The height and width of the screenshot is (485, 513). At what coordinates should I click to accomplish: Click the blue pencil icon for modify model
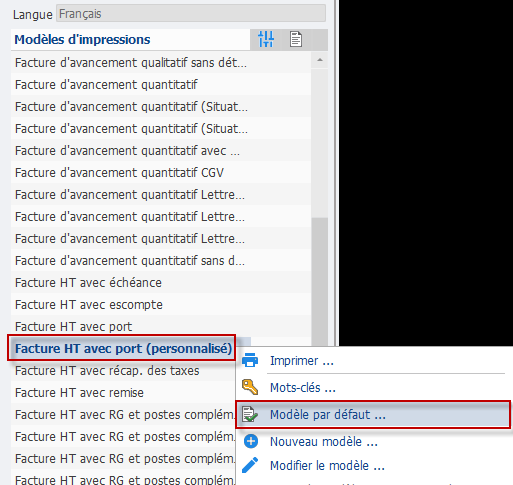point(250,465)
